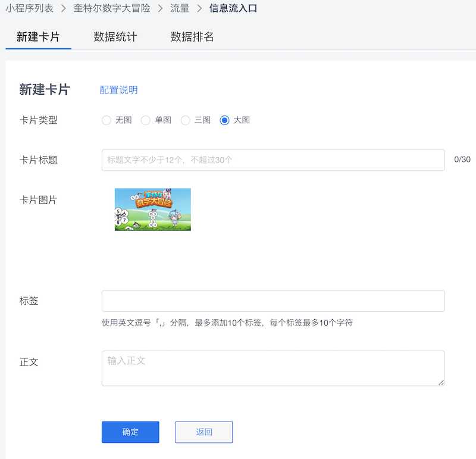Go to 奎特尔数字大冒险 breadcrumb
This screenshot has height=459, width=476.
tap(112, 8)
